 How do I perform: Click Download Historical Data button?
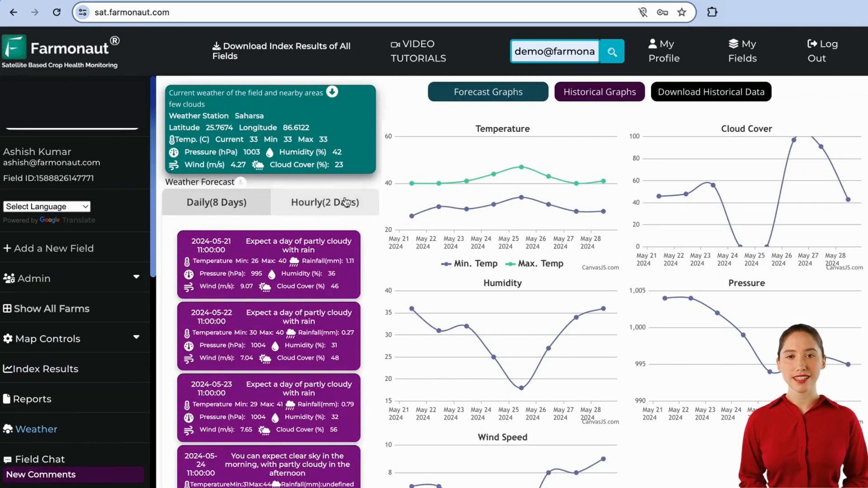[x=711, y=91]
